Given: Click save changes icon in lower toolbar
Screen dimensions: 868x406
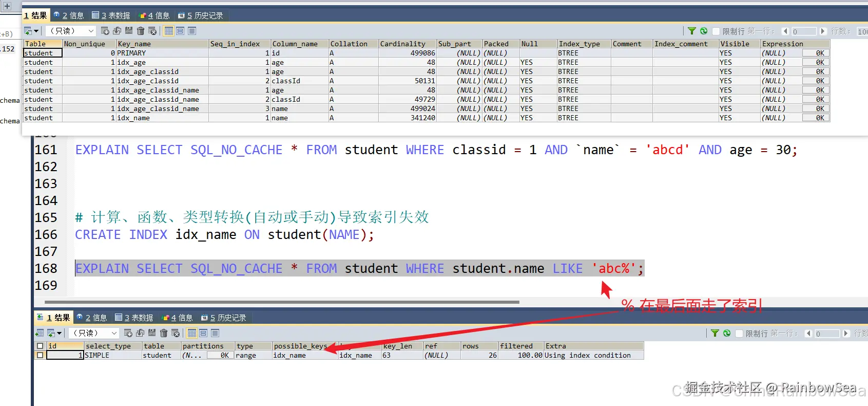Looking at the screenshot, I should [152, 333].
